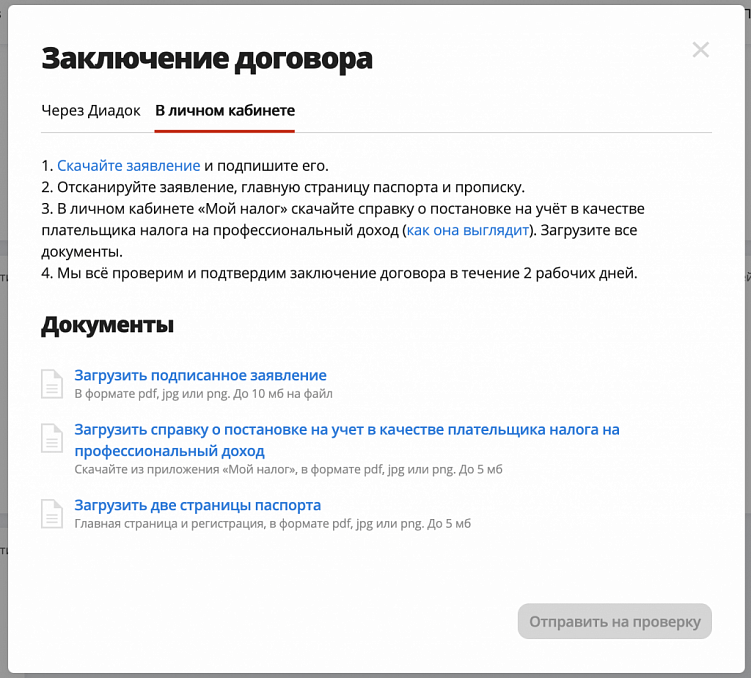
Task: Open the Скачайте заявление link
Action: click(x=129, y=166)
